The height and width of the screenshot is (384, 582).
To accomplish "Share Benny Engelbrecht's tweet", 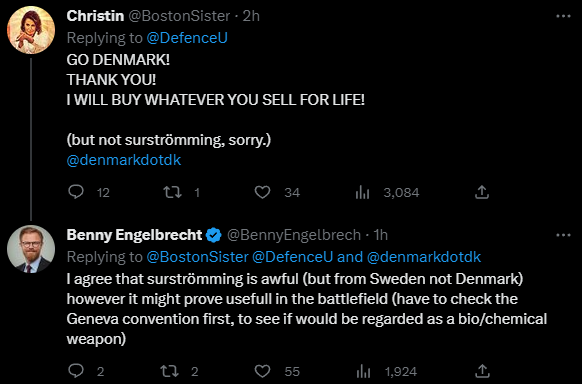I will pyautogui.click(x=482, y=371).
